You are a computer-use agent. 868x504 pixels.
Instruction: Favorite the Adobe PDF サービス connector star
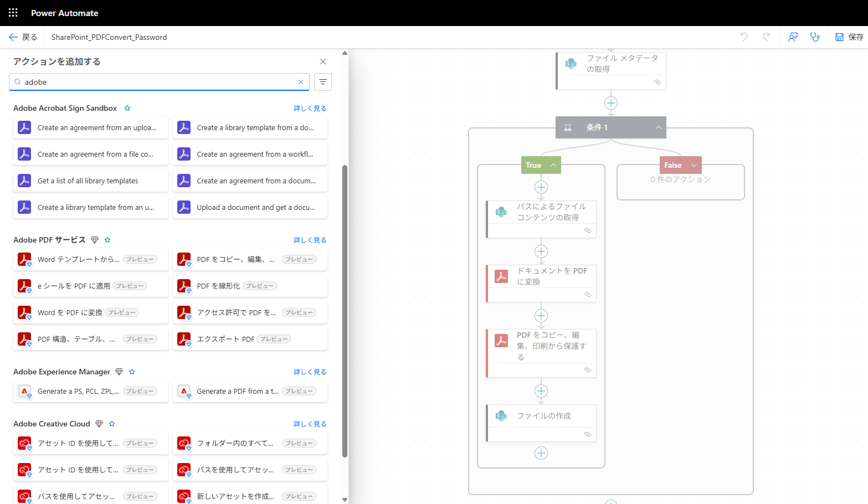107,240
